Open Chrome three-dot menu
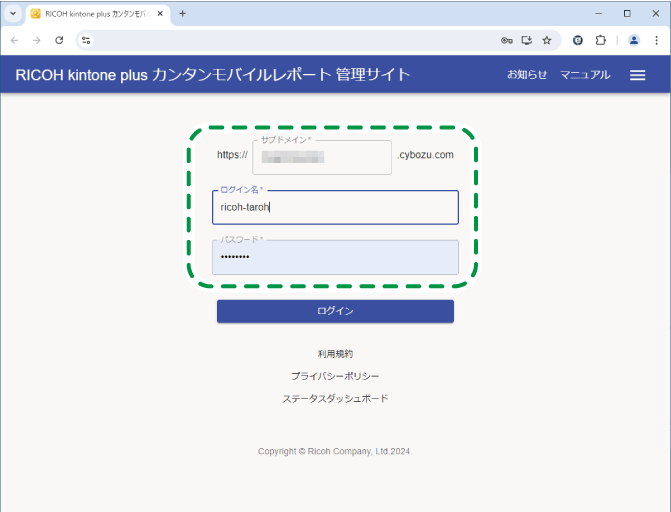Viewport: 671px width, 512px height. point(656,40)
